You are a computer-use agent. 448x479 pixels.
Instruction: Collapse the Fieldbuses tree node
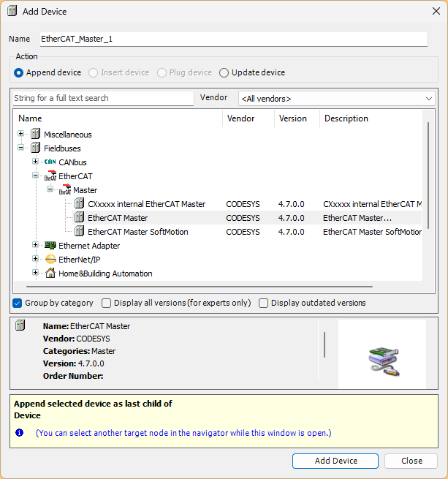click(x=20, y=148)
